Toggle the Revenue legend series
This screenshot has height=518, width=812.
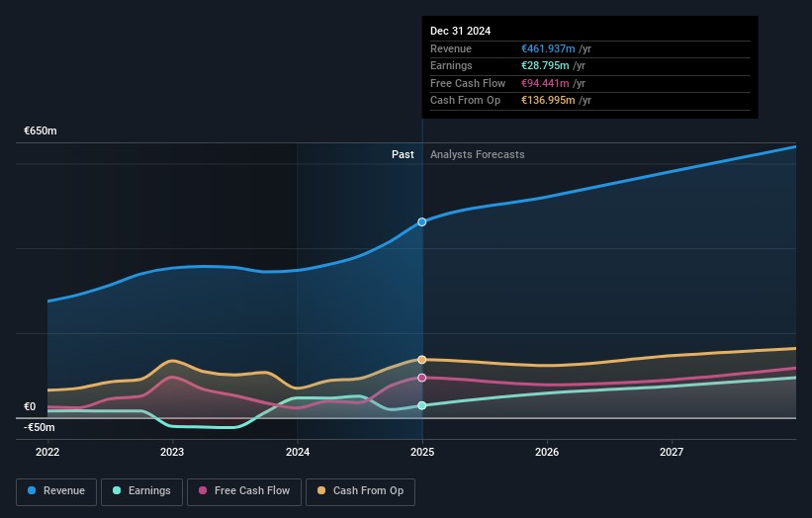click(x=56, y=491)
